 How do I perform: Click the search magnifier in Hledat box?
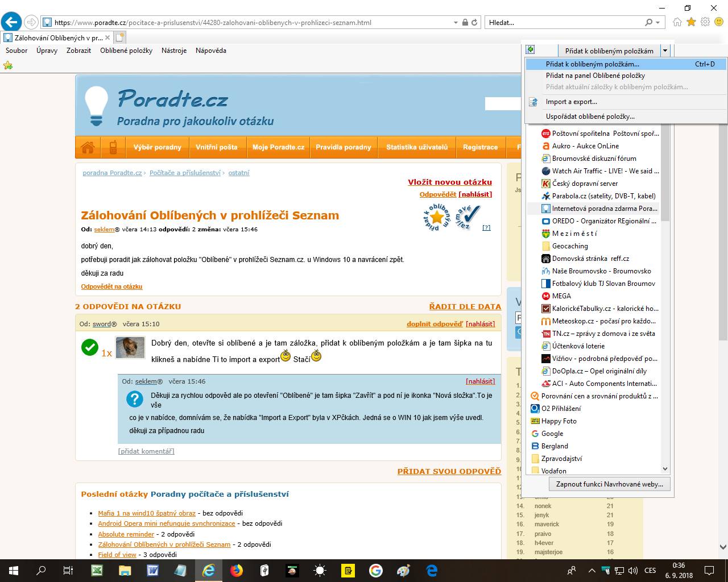point(649,23)
